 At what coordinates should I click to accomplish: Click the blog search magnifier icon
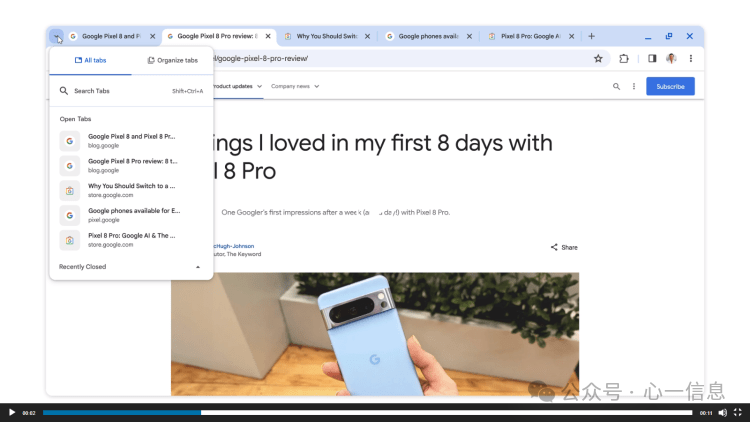[616, 87]
